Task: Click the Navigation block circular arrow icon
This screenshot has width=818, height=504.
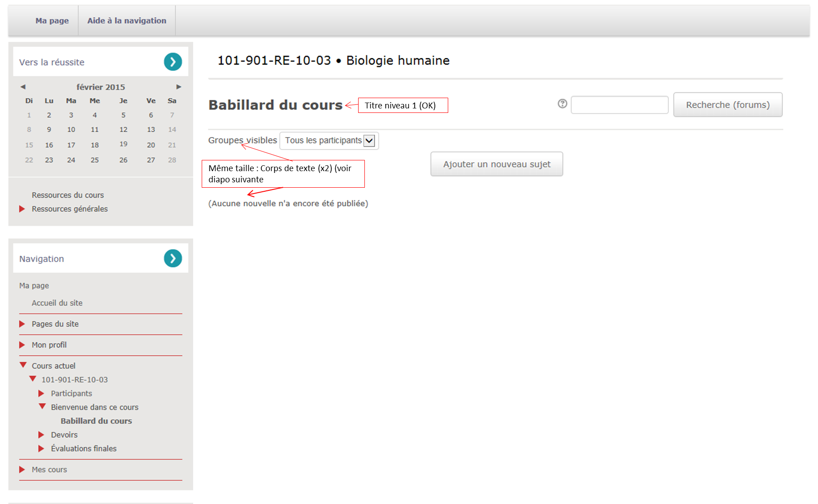Action: click(x=173, y=258)
